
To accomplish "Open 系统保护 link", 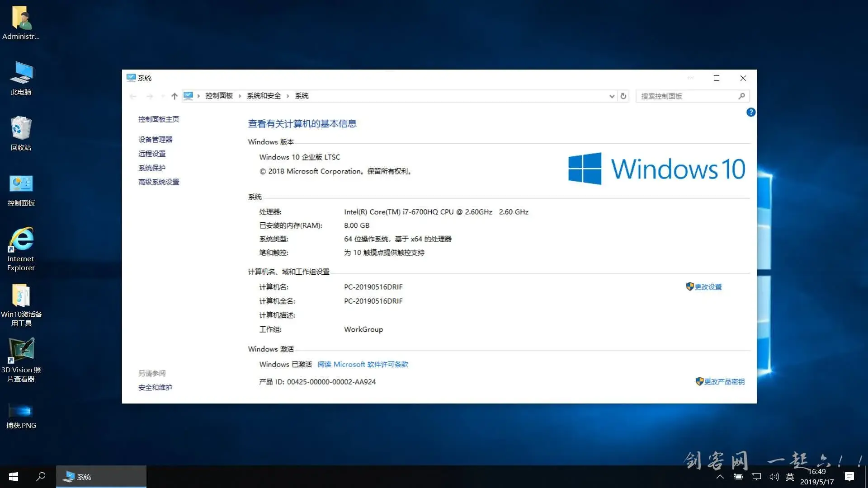I will click(x=152, y=168).
